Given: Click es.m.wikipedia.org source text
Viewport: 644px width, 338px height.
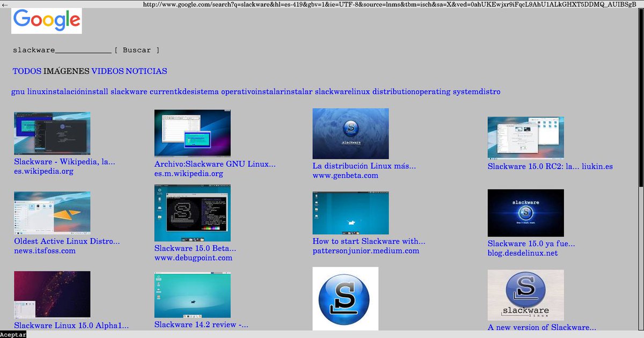Looking at the screenshot, I should tap(189, 173).
